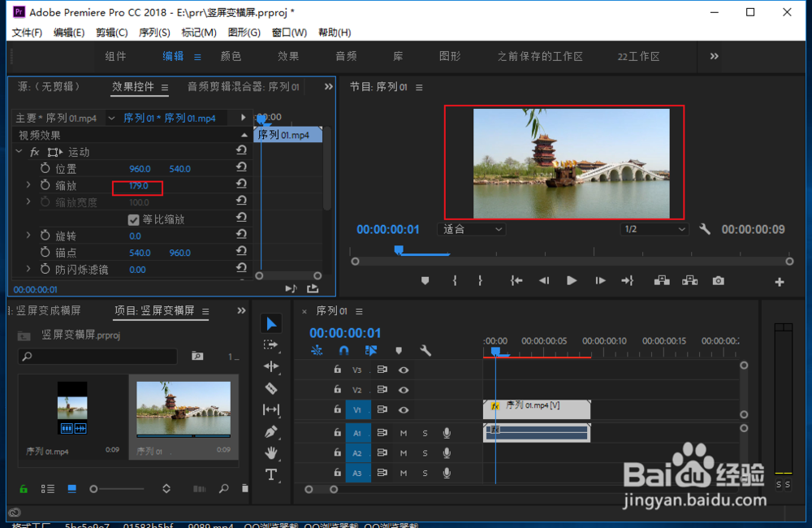The image size is (812, 528).
Task: Expand the 防闪烁滤镜 property
Action: (x=28, y=269)
